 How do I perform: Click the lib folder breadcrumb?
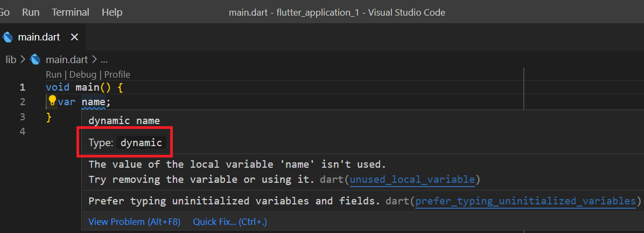click(11, 60)
